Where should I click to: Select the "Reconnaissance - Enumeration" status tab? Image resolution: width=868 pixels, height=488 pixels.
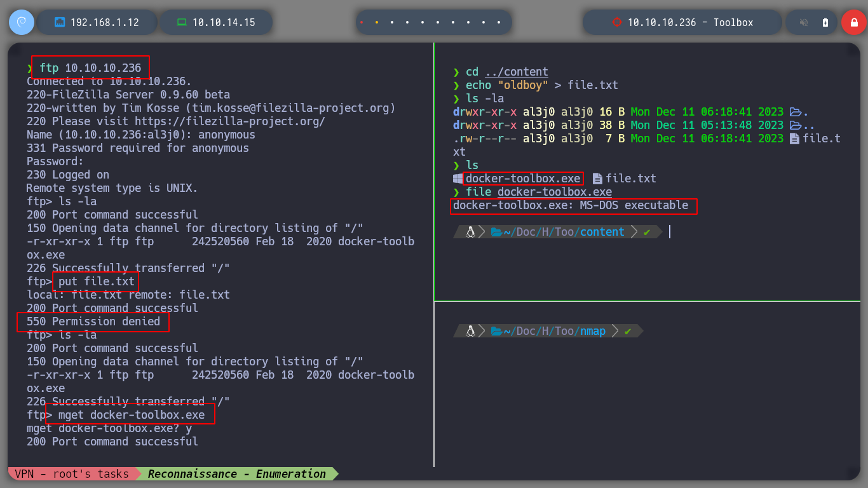click(x=237, y=473)
